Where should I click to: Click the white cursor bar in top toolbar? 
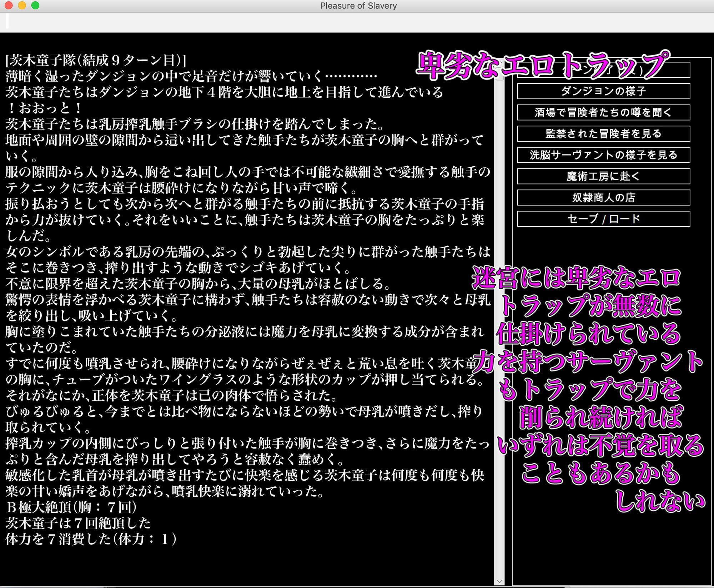(7, 21)
